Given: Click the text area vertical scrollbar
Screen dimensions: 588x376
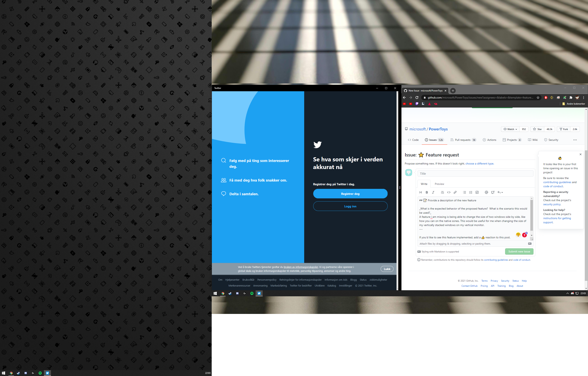Looking at the screenshot, I should tap(531, 216).
